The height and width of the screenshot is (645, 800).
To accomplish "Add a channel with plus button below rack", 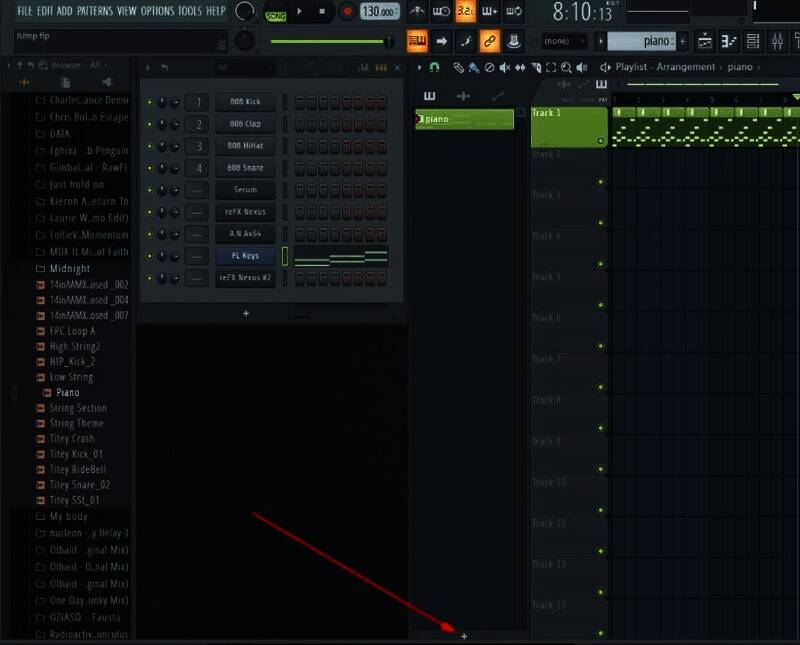I will click(246, 313).
